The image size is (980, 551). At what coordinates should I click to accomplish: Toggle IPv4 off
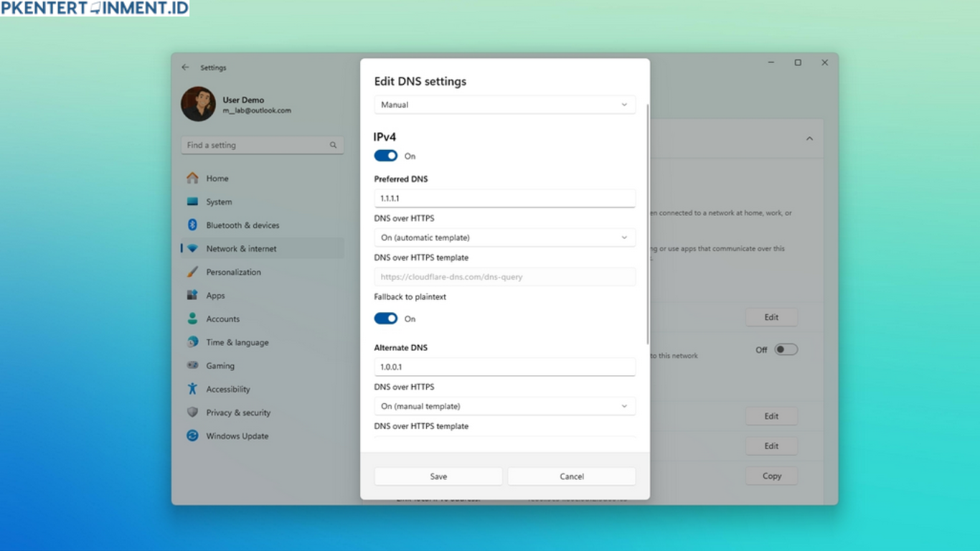coord(385,156)
